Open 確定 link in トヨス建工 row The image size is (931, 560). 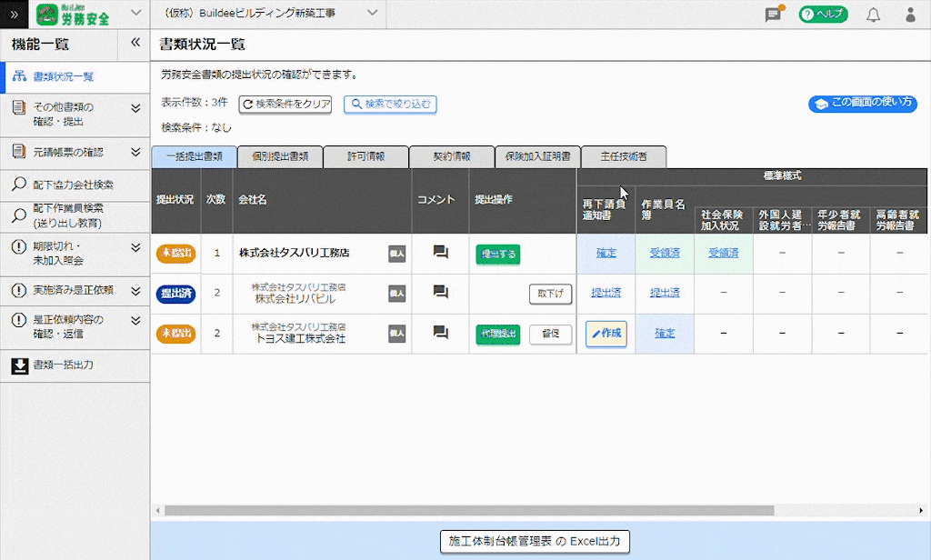(x=665, y=334)
